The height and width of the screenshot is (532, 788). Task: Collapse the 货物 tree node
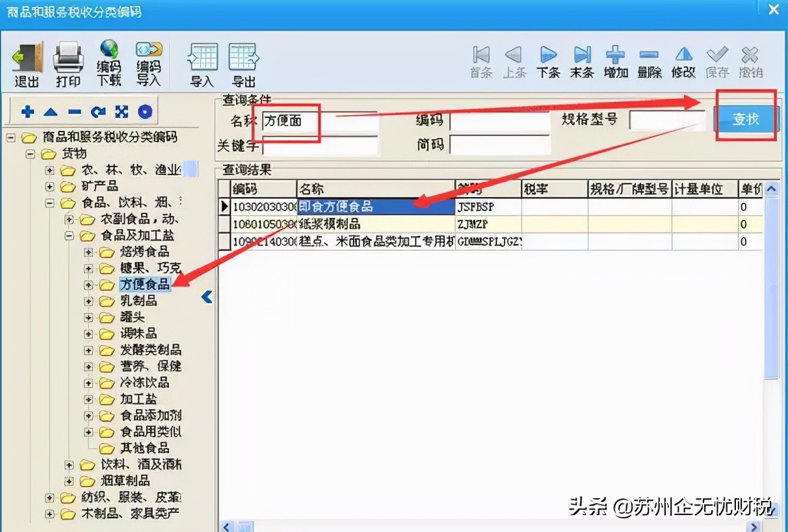(31, 153)
